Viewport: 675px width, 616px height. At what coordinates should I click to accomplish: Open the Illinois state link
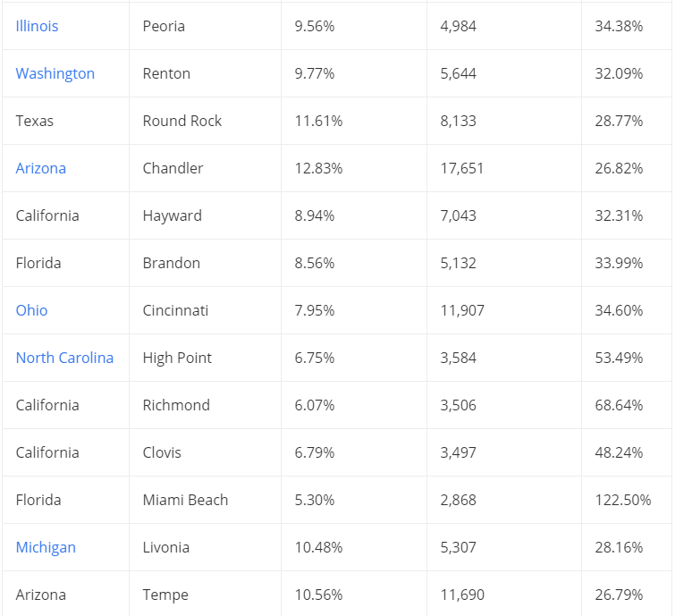[37, 26]
